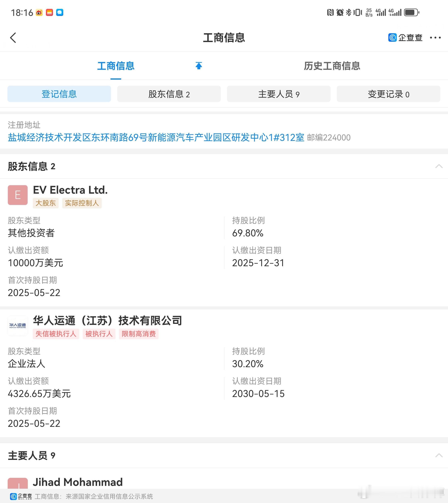Select the 主要人员 9 section chip
The width and height of the screenshot is (448, 503).
(279, 94)
